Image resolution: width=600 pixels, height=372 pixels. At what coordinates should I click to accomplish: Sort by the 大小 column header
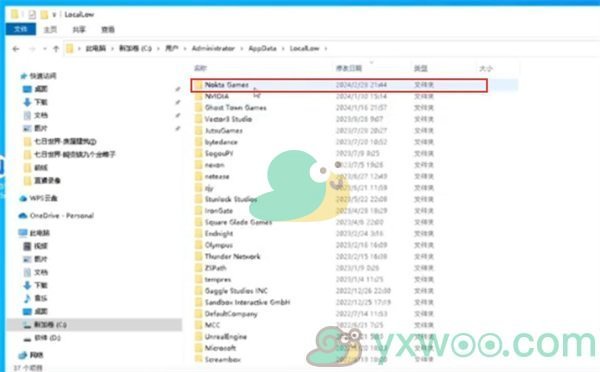click(486, 68)
